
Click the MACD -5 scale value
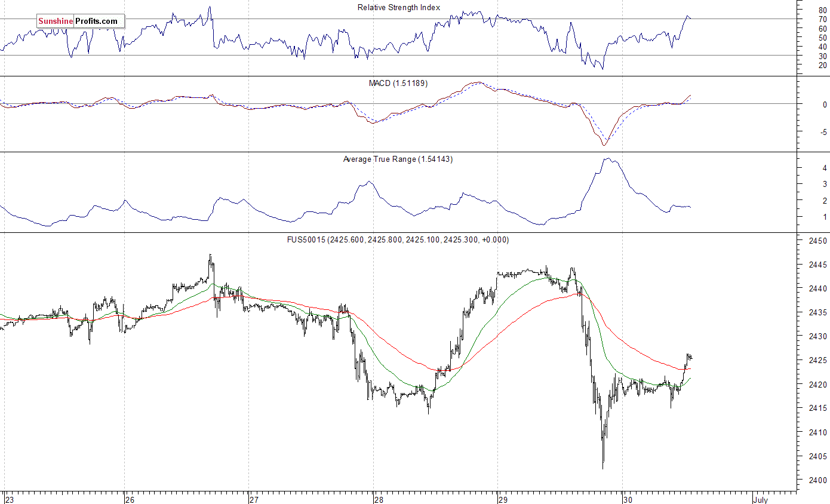[x=823, y=132]
